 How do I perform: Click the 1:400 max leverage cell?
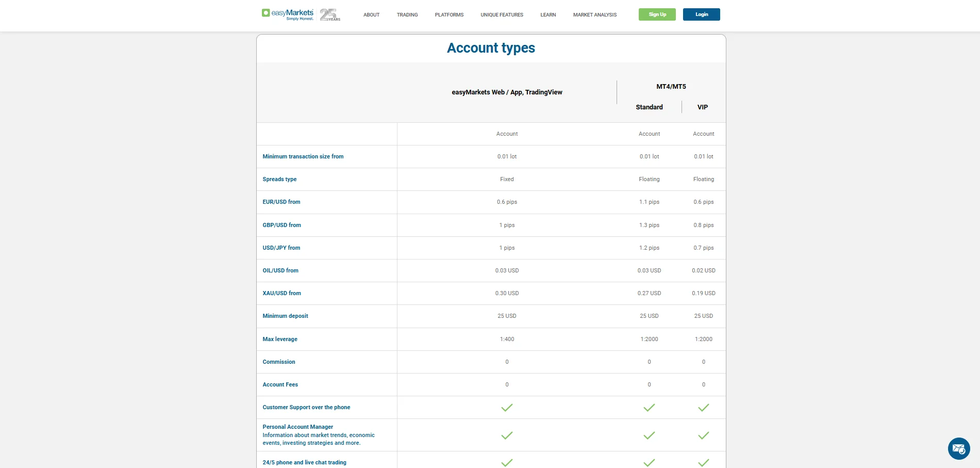507,339
